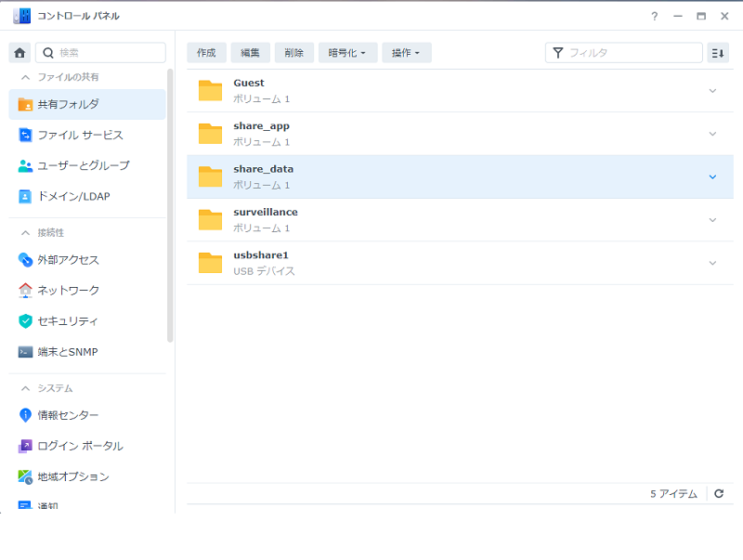Go to Control Panel home icon
This screenshot has width=743, height=560.
point(20,53)
